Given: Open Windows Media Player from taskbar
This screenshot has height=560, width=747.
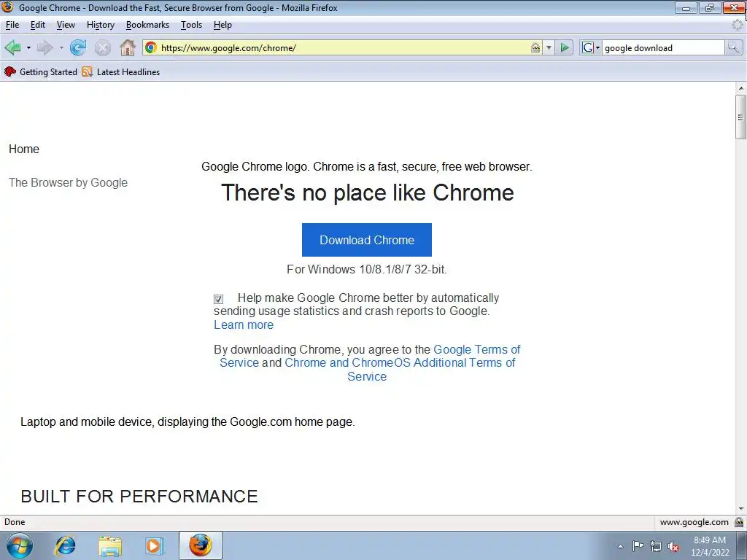Looking at the screenshot, I should (155, 545).
